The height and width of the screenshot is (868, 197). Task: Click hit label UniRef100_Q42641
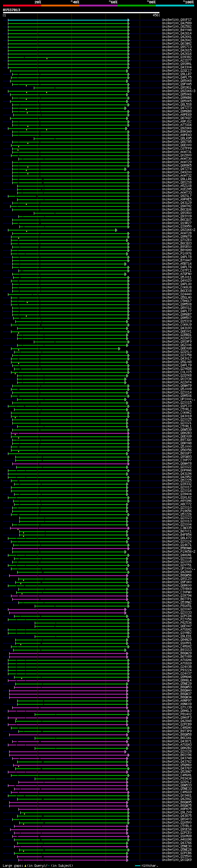tap(177, 37)
